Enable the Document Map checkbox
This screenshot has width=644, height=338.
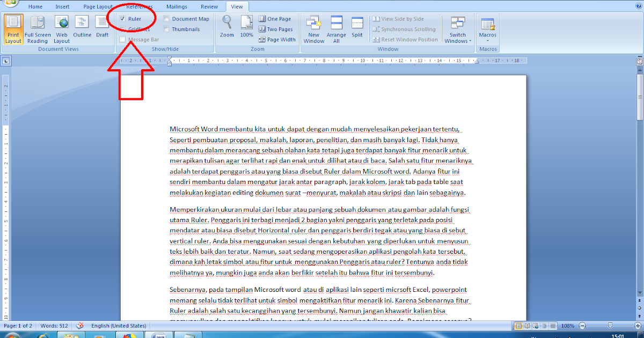(x=166, y=19)
